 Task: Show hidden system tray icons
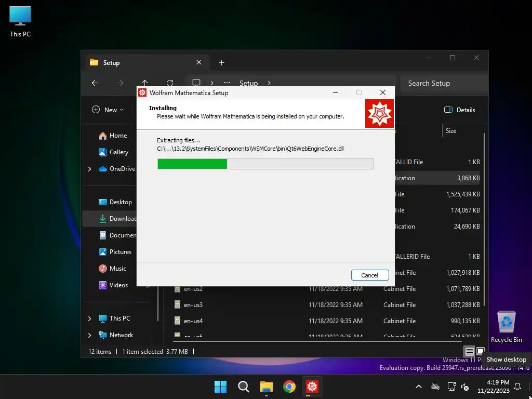point(419,387)
